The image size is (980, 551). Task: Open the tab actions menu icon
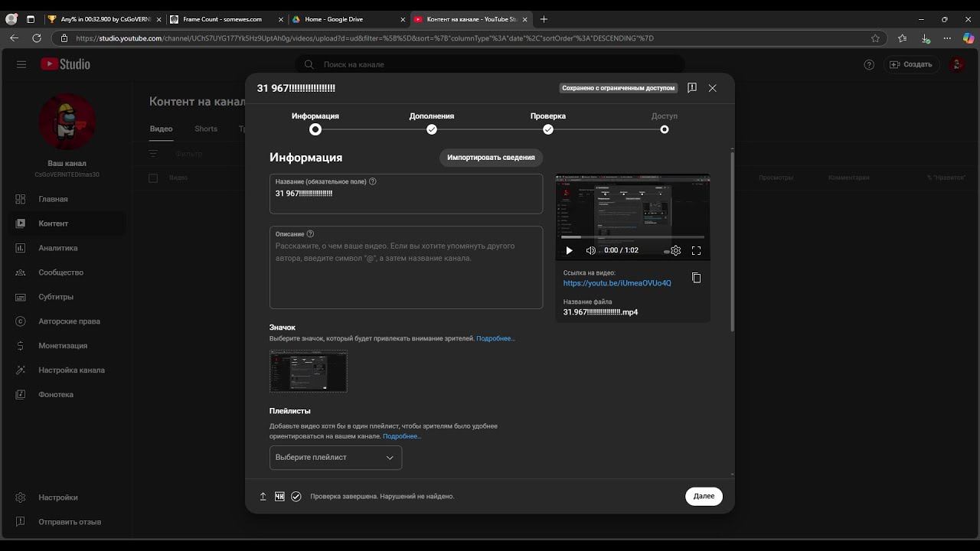click(31, 19)
